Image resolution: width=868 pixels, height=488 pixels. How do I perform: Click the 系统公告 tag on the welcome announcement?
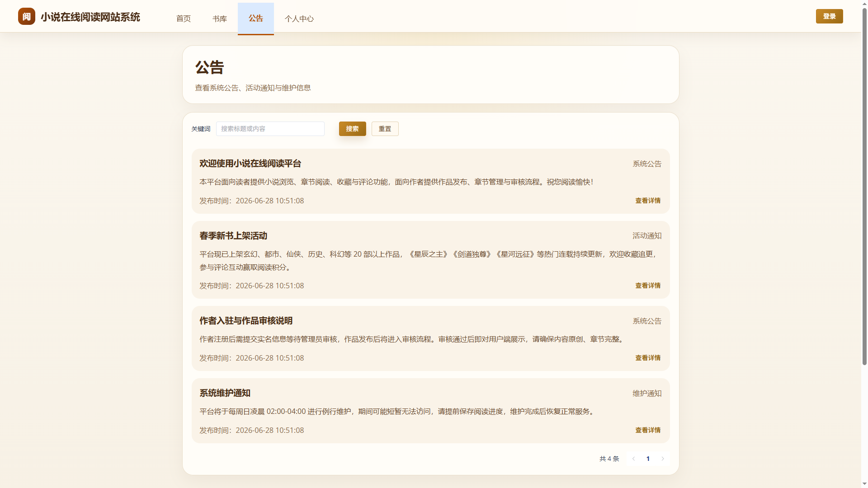[x=647, y=164]
